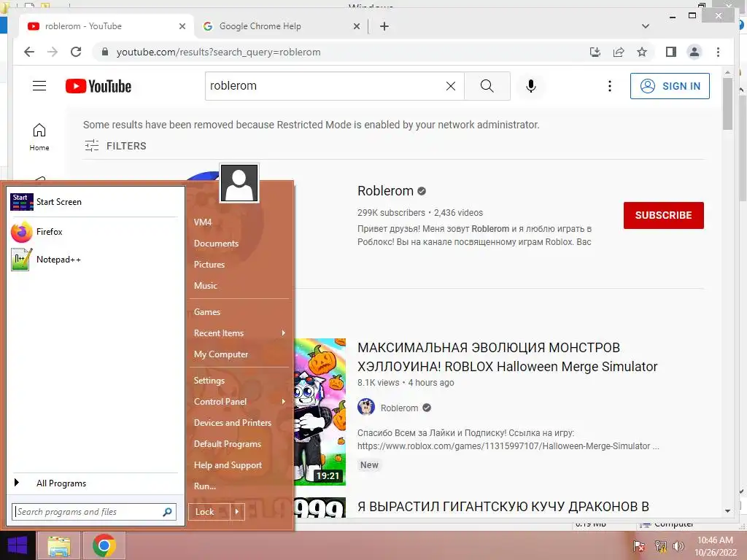The image size is (747, 560).
Task: Share this page via address bar icon
Action: point(619,52)
